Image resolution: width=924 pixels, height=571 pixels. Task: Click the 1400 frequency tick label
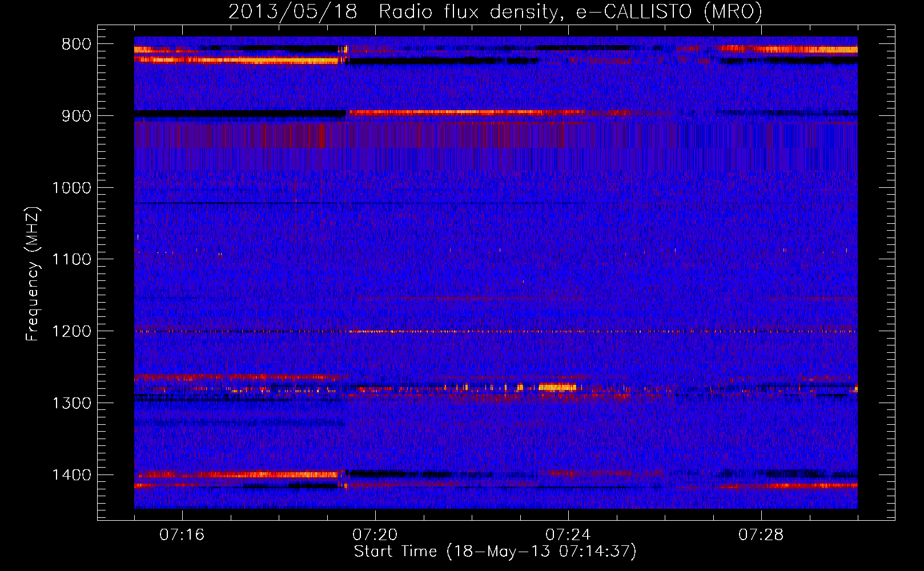pos(71,475)
